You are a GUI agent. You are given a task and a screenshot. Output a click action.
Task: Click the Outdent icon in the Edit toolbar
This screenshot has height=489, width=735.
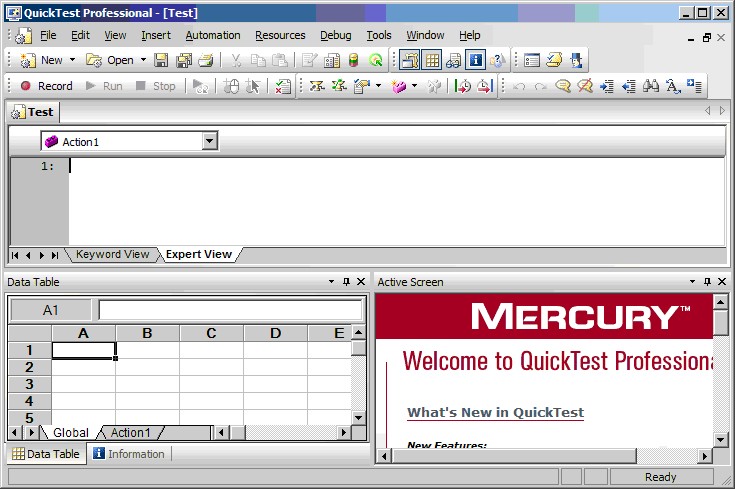(629, 86)
